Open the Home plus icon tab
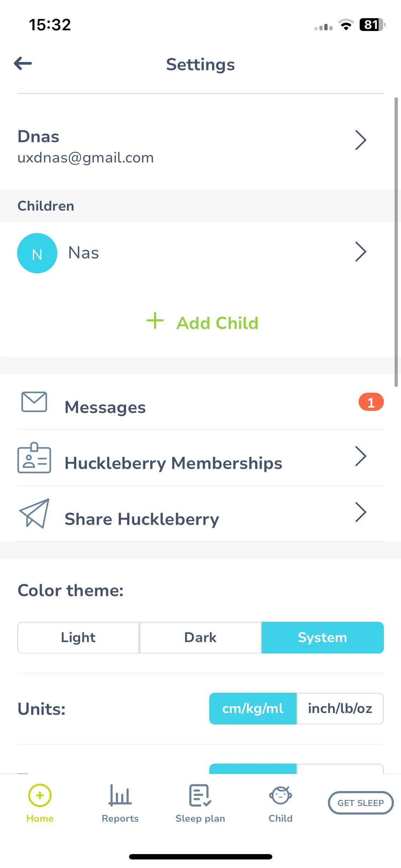401x868 pixels. pos(40,795)
